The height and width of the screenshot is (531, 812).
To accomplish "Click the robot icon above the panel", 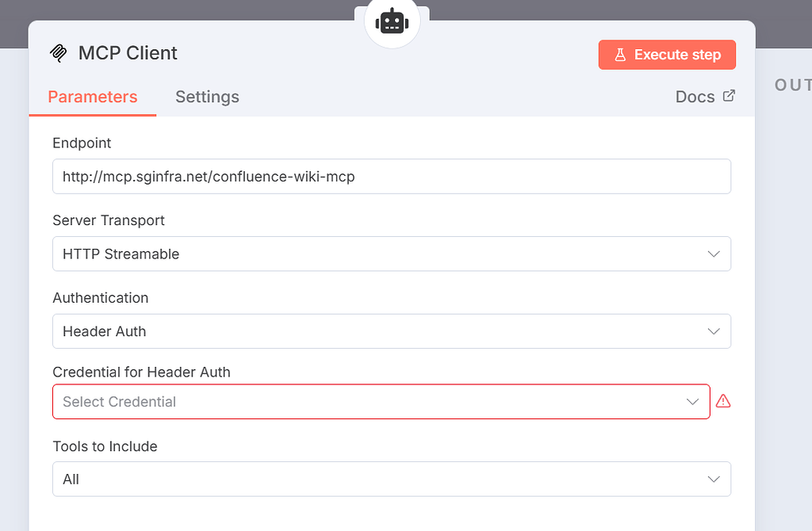I will (x=392, y=21).
